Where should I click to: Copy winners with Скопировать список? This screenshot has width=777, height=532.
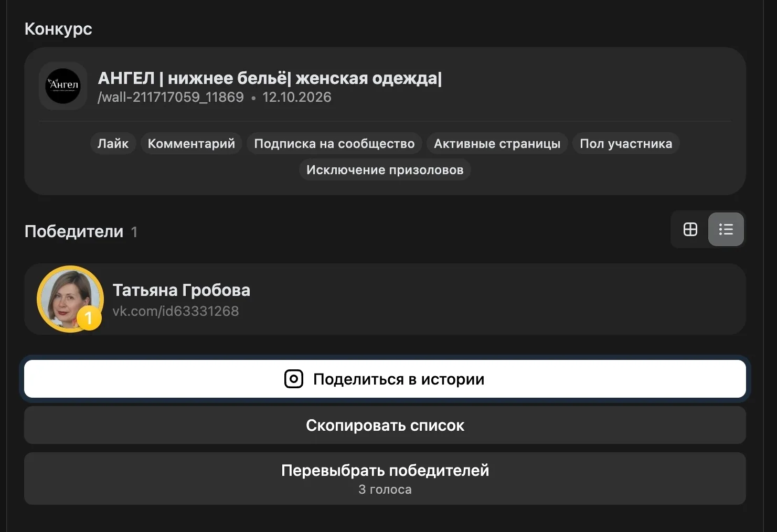385,425
